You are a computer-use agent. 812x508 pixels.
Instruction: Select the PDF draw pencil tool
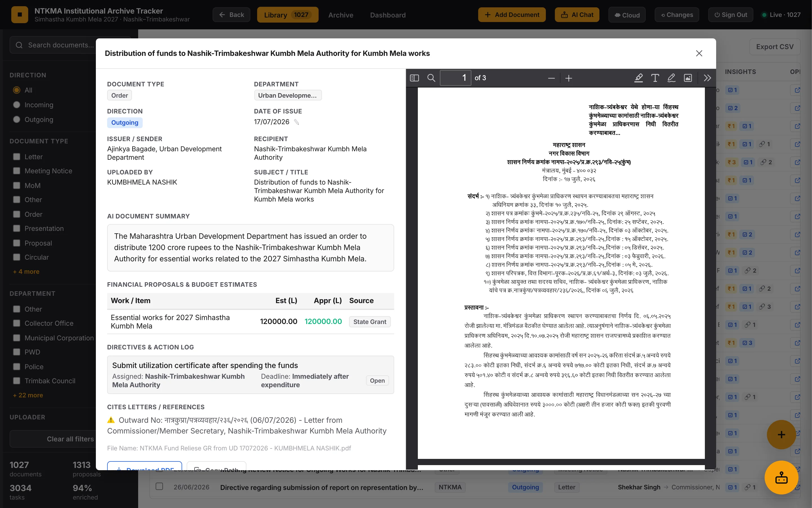pos(671,78)
